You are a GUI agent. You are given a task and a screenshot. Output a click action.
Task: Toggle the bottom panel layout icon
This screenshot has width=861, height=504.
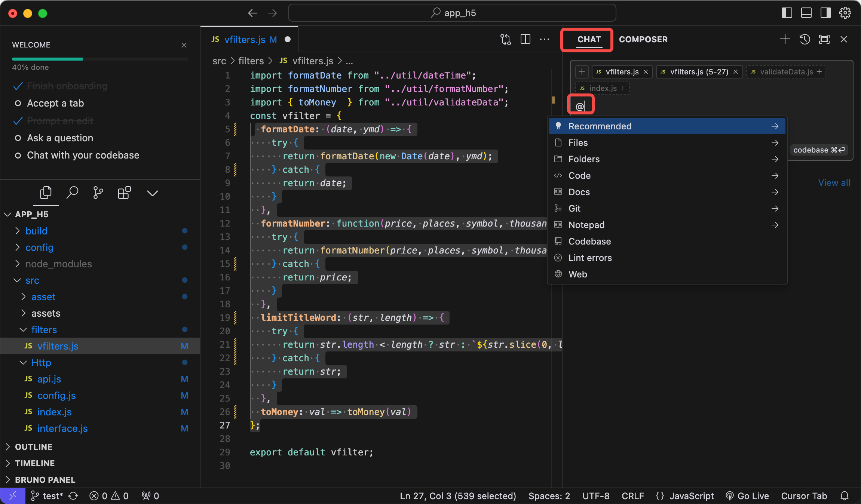(806, 13)
